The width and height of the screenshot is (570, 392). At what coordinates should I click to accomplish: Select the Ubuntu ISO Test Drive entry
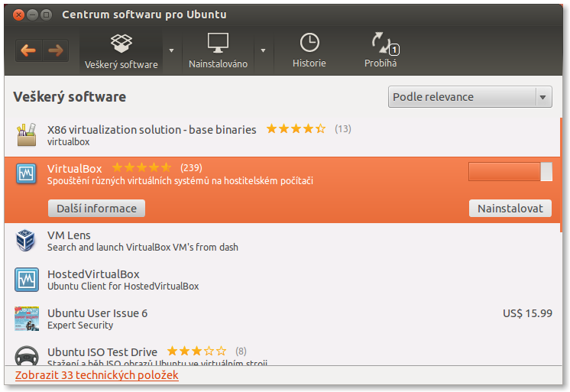(282, 352)
